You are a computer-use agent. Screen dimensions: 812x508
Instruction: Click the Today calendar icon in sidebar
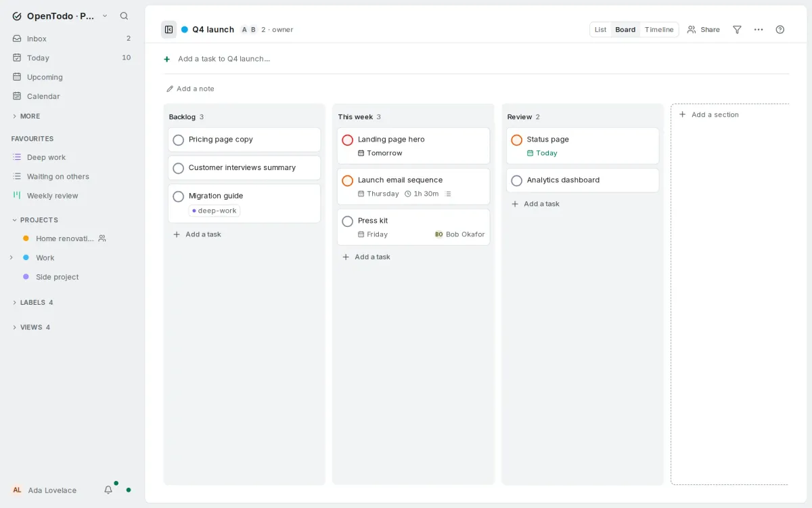(x=17, y=58)
